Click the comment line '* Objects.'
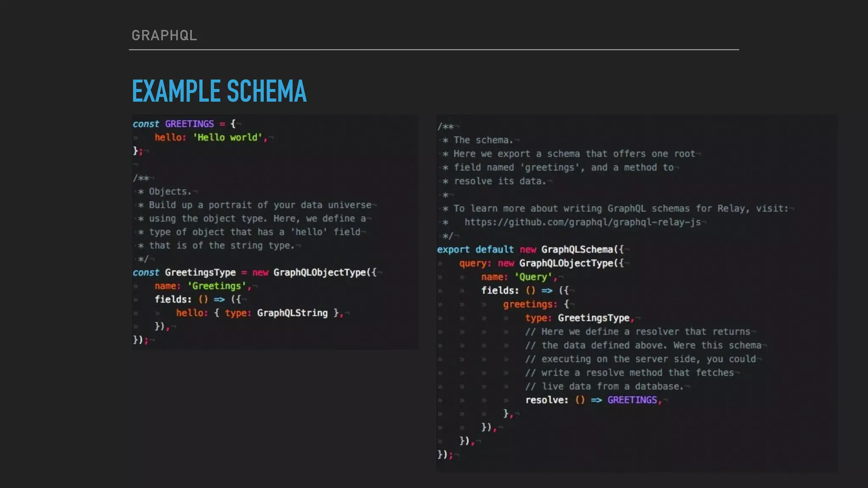Image resolution: width=868 pixels, height=488 pixels. [x=165, y=191]
